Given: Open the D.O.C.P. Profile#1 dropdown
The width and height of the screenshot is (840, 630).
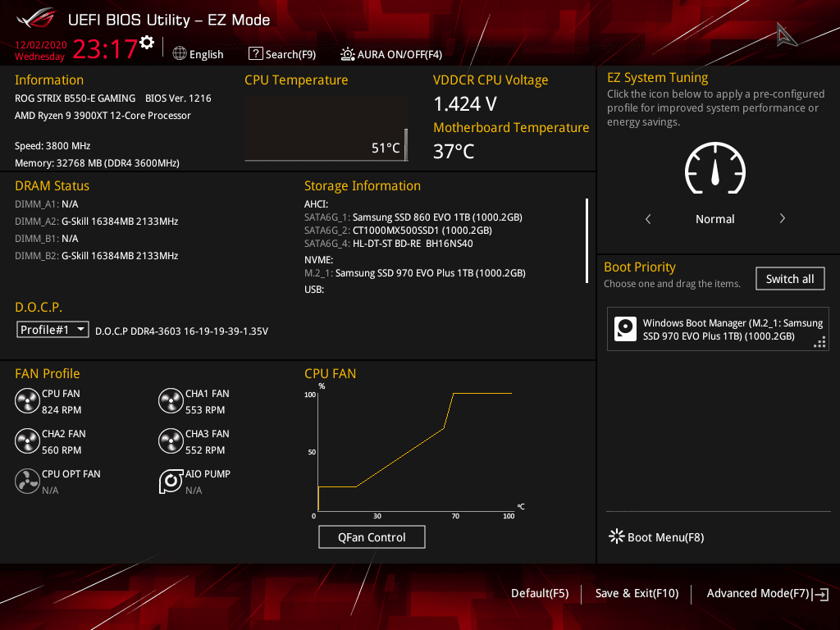Looking at the screenshot, I should [52, 330].
